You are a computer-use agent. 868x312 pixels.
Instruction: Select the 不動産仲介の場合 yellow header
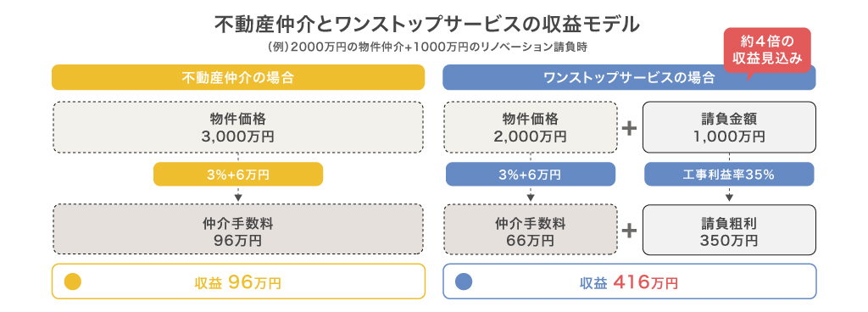click(238, 77)
